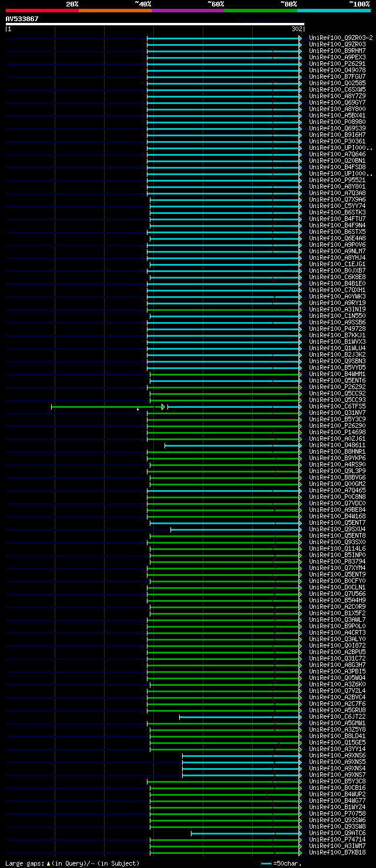Click the UniRef100_P95521 label
This screenshot has width=376, height=868.
tap(337, 180)
